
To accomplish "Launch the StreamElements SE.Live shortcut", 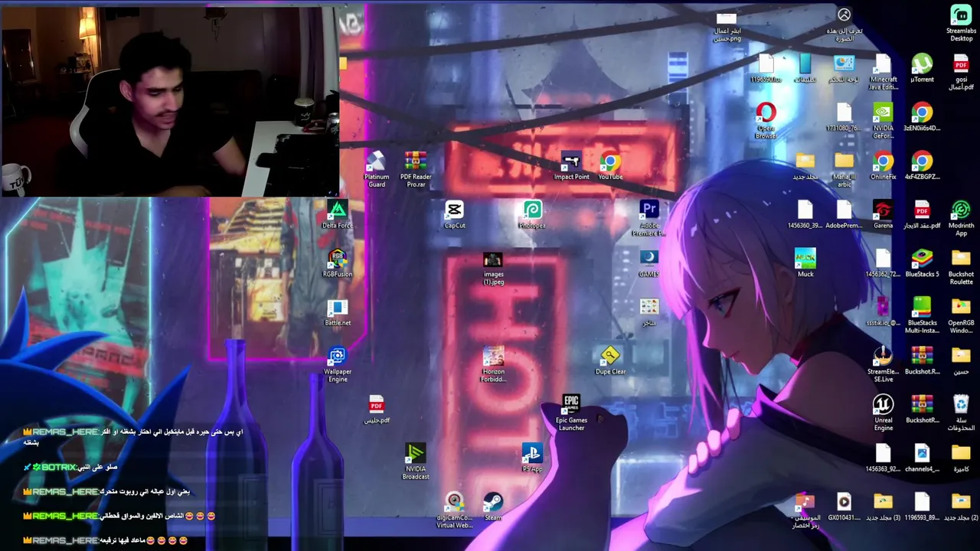I will click(883, 364).
